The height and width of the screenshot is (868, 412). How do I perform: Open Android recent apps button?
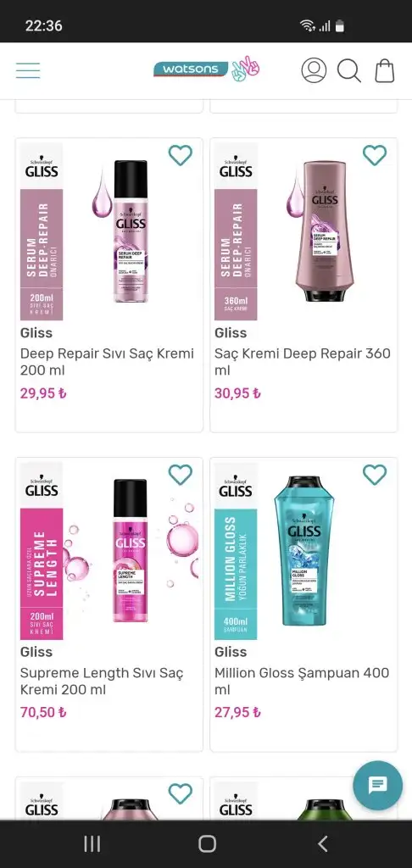point(92,843)
